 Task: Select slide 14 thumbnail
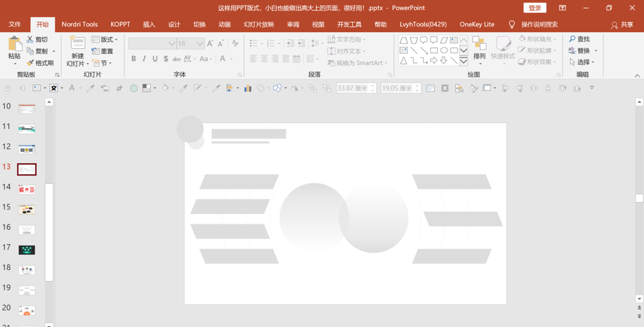[x=26, y=189]
